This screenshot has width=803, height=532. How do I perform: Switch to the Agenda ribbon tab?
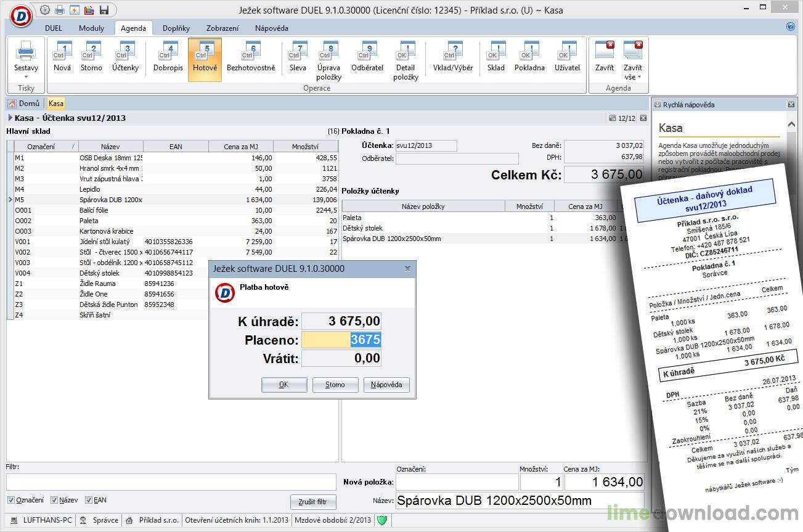(x=133, y=28)
